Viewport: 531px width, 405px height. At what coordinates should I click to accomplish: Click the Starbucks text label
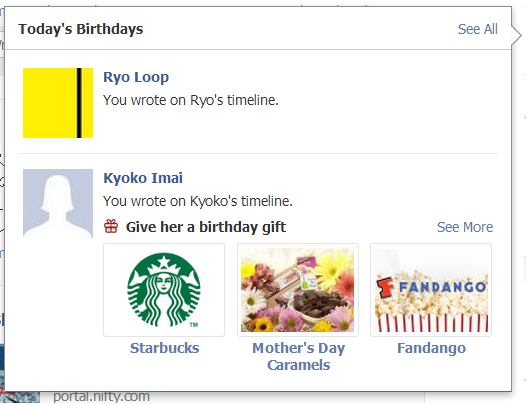pos(165,348)
